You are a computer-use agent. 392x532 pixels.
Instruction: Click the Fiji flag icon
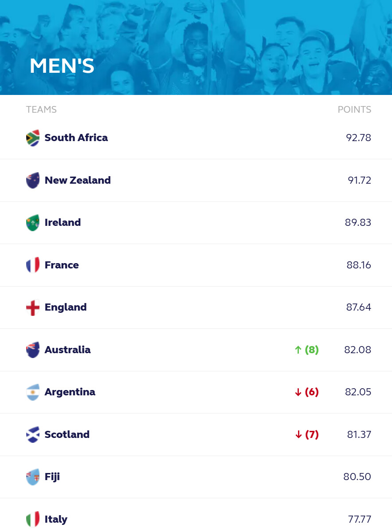[33, 477]
